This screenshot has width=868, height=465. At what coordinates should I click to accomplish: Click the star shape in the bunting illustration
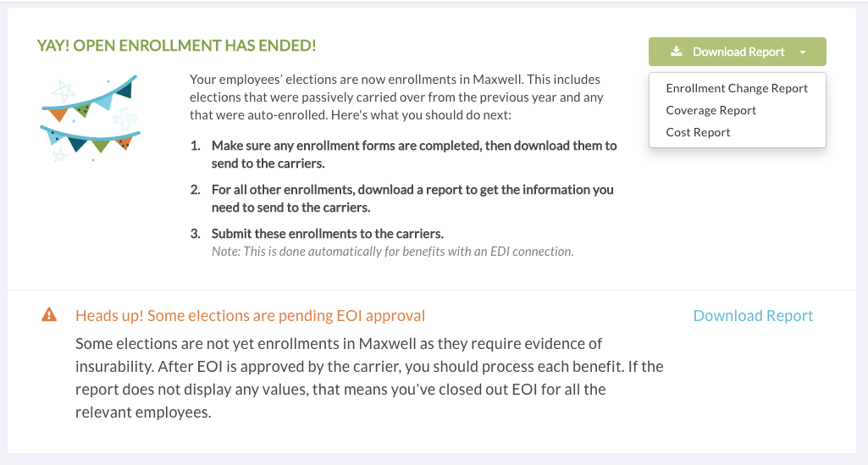[64, 91]
